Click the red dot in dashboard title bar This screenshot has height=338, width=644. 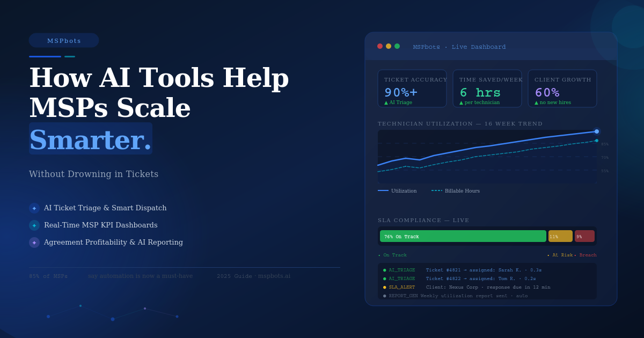click(380, 46)
